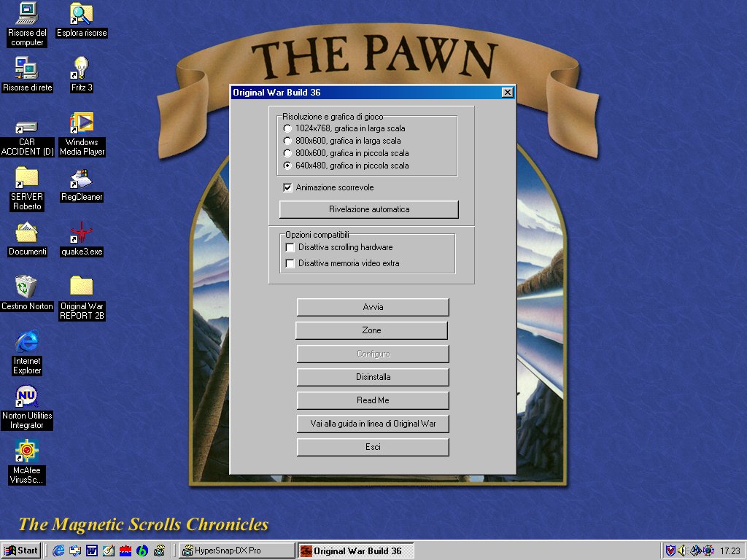Image resolution: width=747 pixels, height=560 pixels.
Task: Open Risorse del computer desktop icon
Action: (27, 24)
